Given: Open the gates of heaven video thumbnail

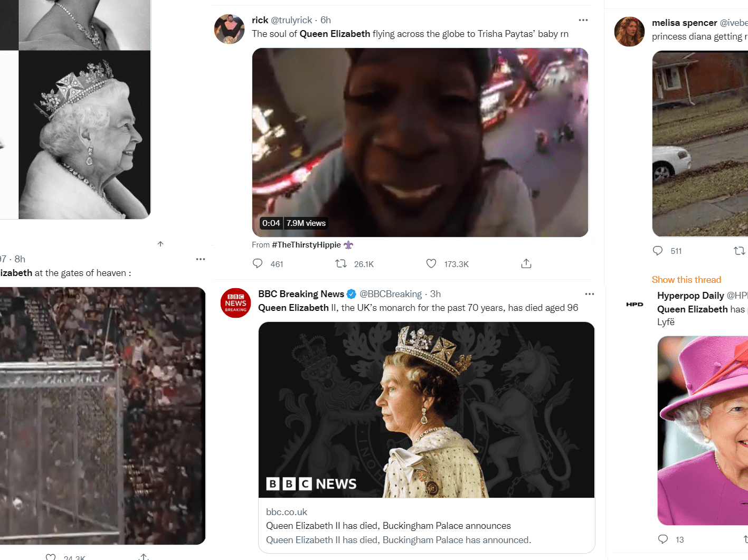Looking at the screenshot, I should [100, 415].
